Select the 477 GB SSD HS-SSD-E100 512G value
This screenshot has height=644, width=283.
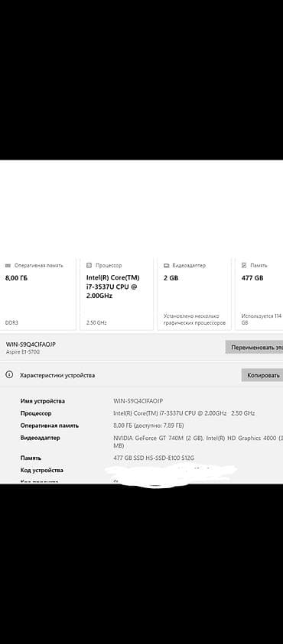pos(154,458)
